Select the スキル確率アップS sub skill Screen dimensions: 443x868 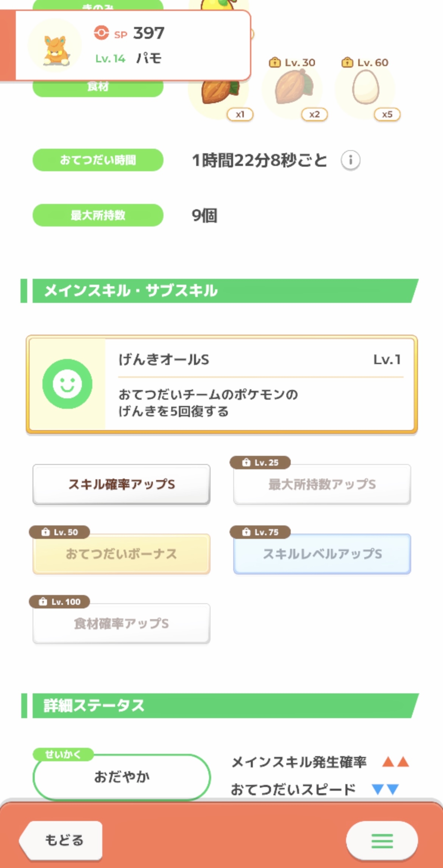point(122,484)
